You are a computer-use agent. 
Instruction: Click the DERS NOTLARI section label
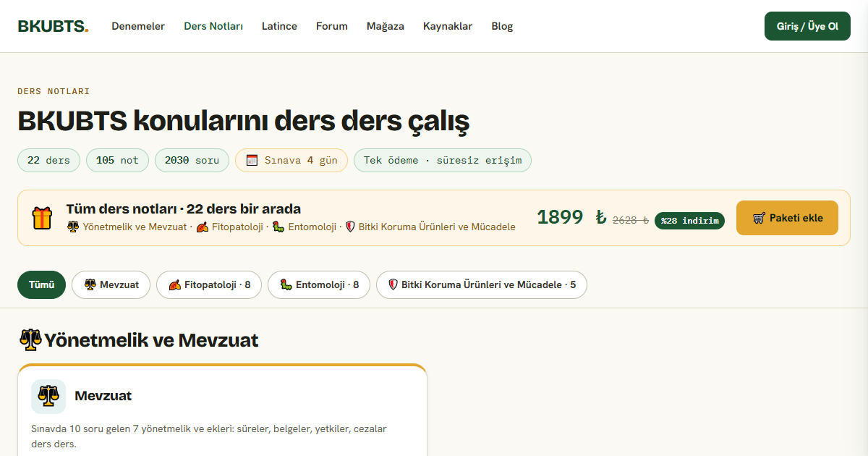(54, 91)
